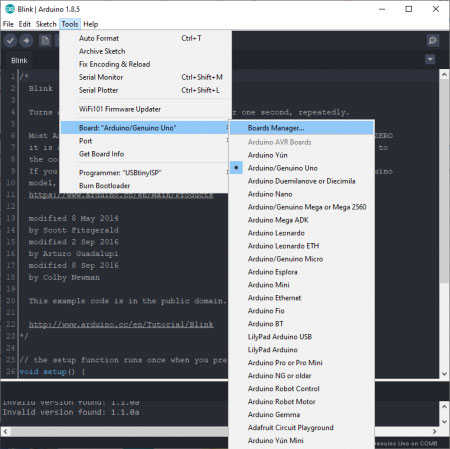Choose the LilyPad Arduino board (not USB)
The height and width of the screenshot is (449, 450).
click(x=302, y=350)
